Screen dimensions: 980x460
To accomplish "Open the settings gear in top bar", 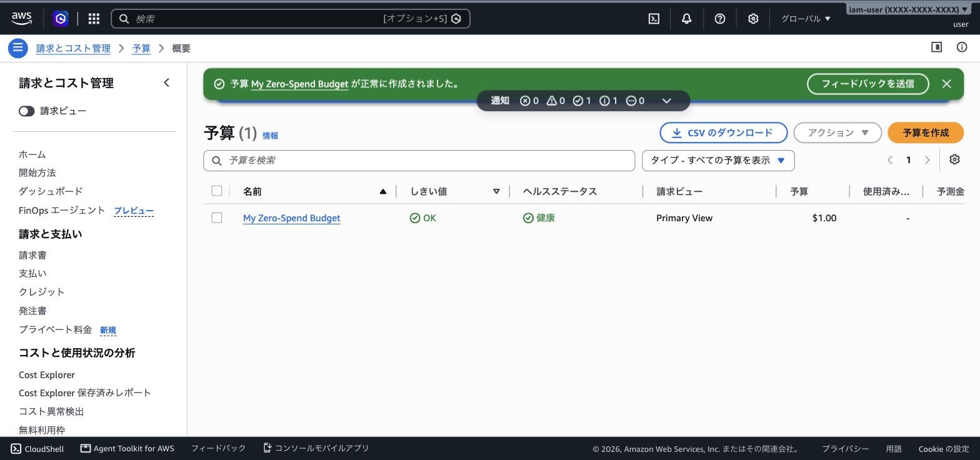I will pos(753,19).
